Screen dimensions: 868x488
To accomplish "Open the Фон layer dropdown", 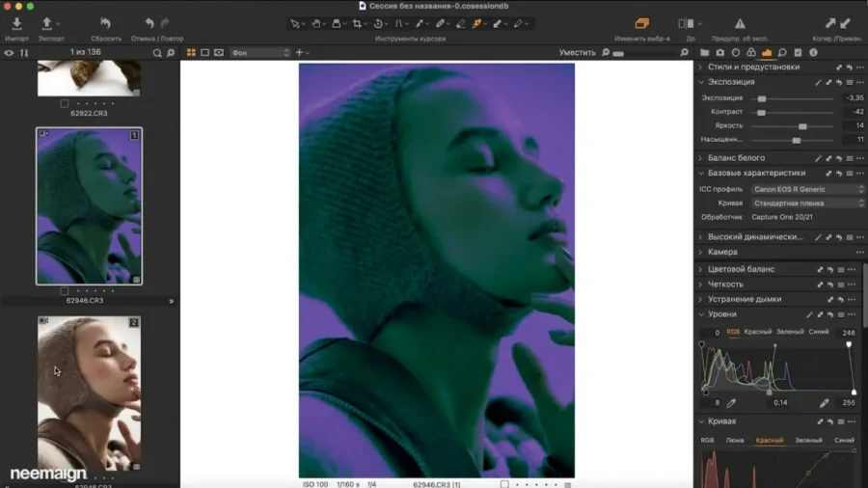I will pos(259,53).
